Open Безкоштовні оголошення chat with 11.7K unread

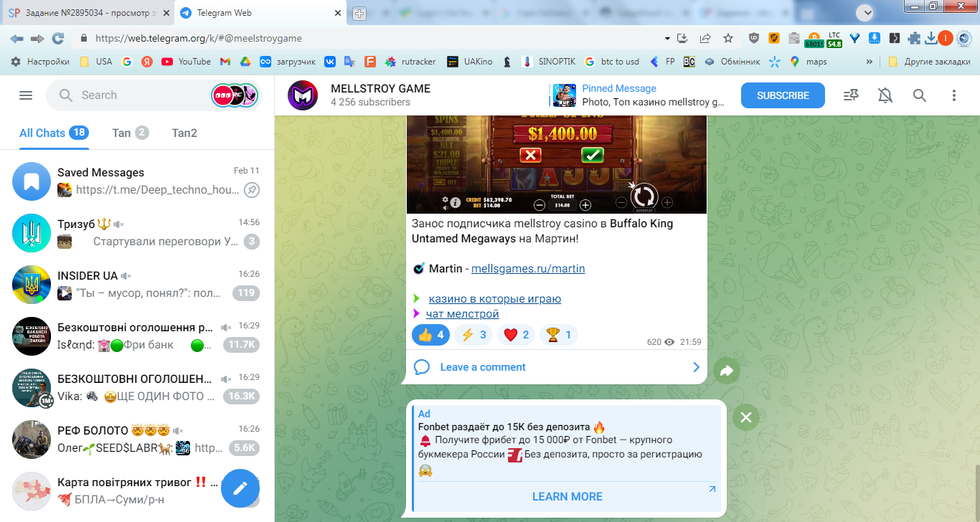click(x=137, y=336)
